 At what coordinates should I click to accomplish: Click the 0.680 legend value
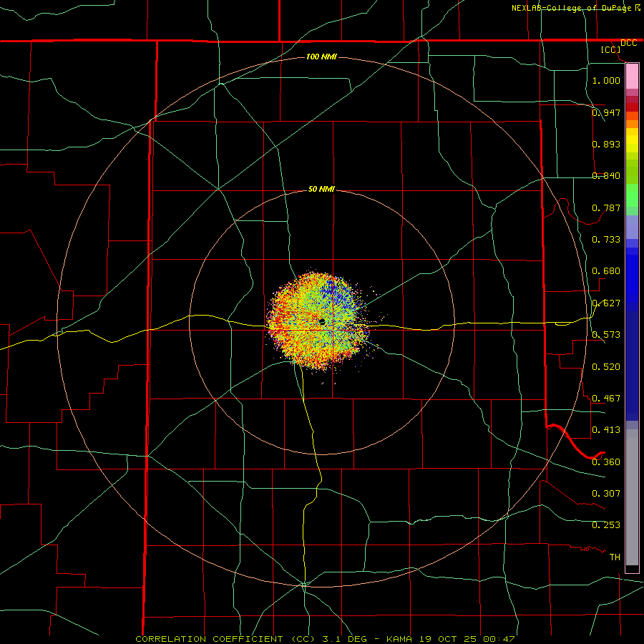(606, 271)
